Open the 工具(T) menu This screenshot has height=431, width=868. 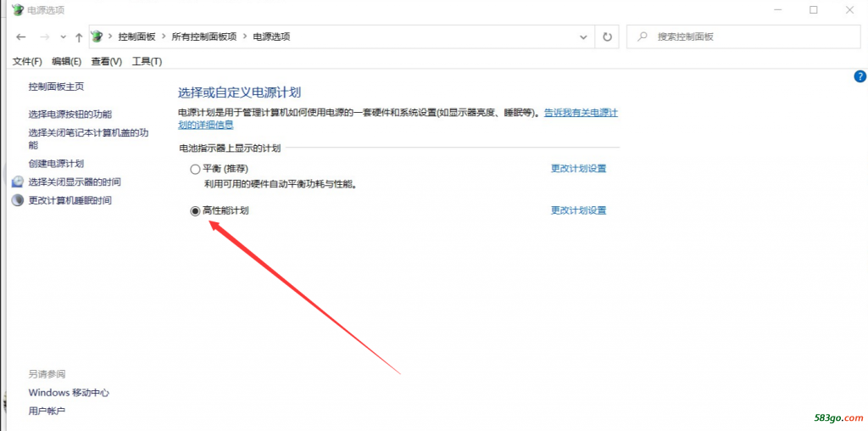[x=147, y=61]
